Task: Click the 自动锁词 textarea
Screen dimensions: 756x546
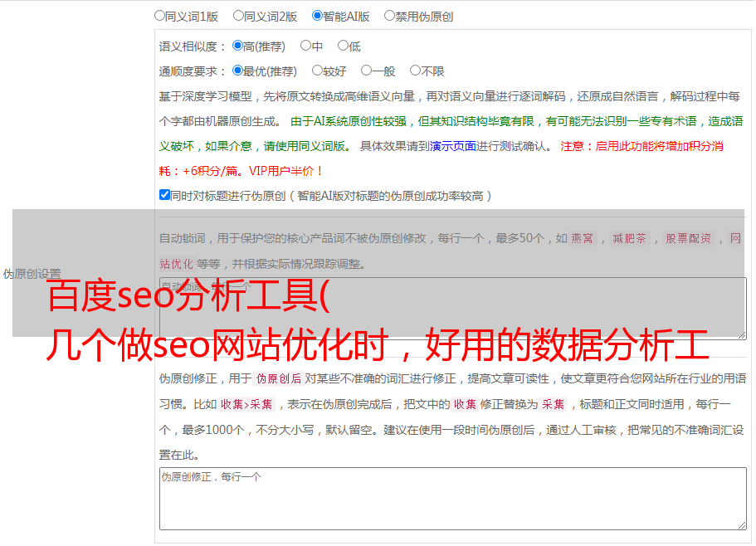Action: (453, 309)
